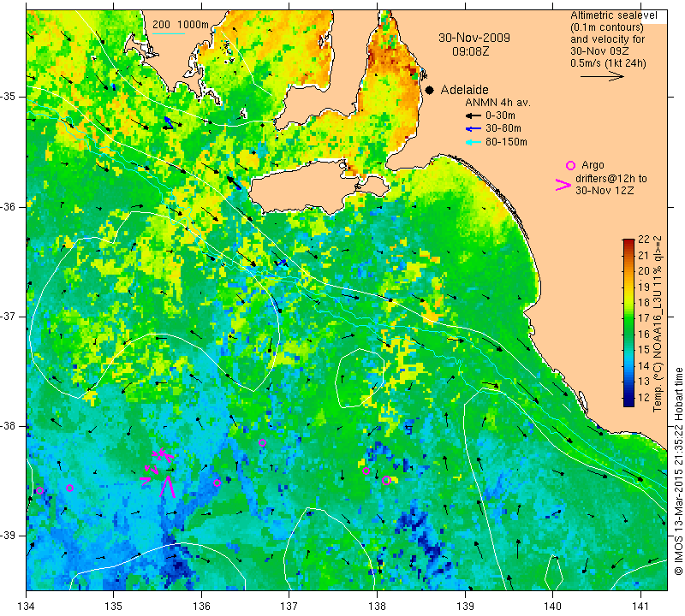Image resolution: width=685 pixels, height=616 pixels.
Task: Click the temperature color bar scale
Action: 628,323
